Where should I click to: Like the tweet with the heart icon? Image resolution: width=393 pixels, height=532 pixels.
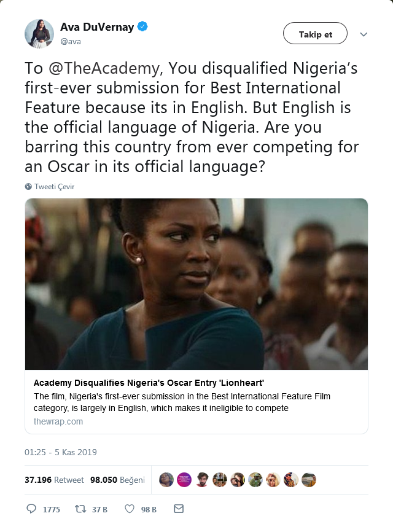coord(128,509)
